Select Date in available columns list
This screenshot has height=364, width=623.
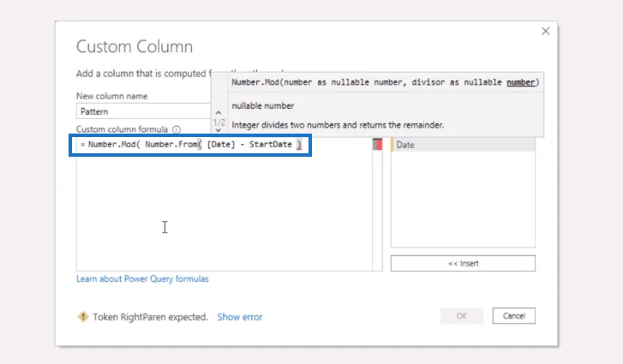463,145
